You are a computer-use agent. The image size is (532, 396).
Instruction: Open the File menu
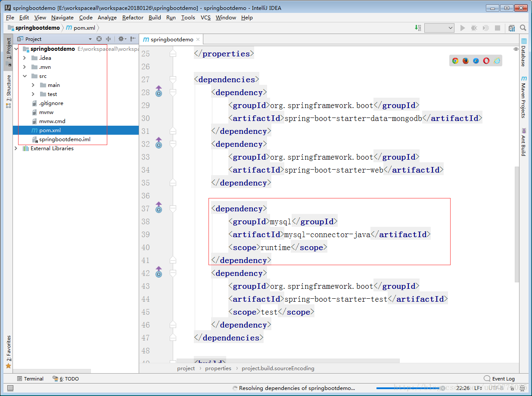(10, 17)
